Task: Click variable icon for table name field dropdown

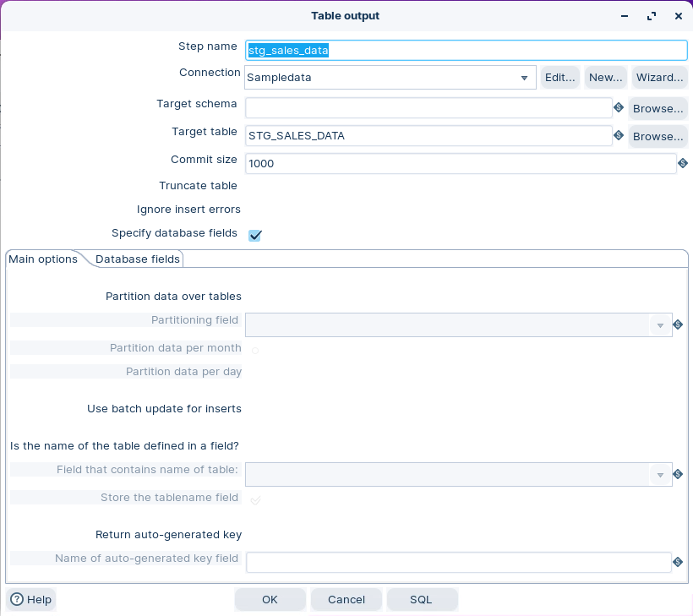Action: (678, 475)
